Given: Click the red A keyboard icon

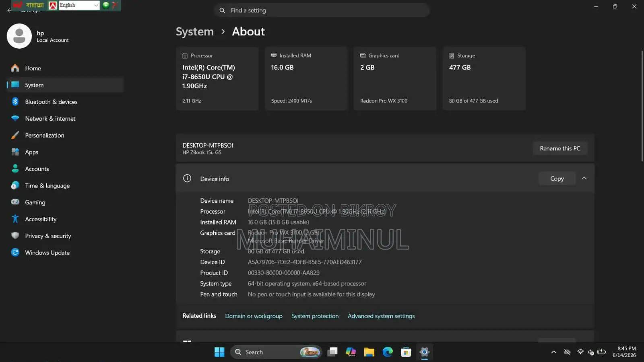Looking at the screenshot, I should (x=53, y=5).
